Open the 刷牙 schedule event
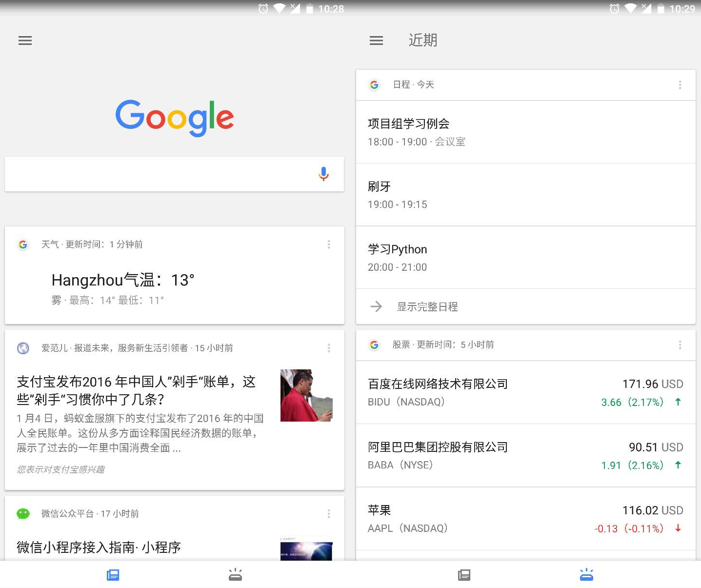This screenshot has height=588, width=701. tap(526, 195)
